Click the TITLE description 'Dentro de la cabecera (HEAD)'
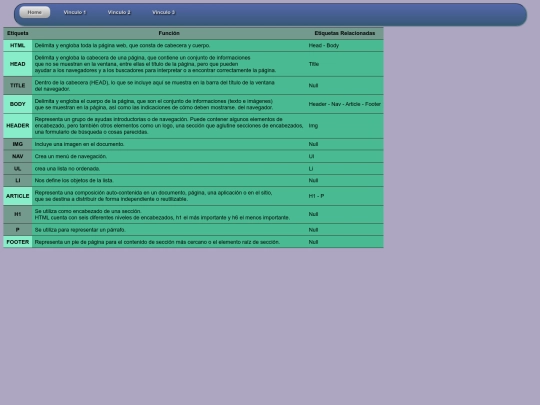 coord(155,86)
